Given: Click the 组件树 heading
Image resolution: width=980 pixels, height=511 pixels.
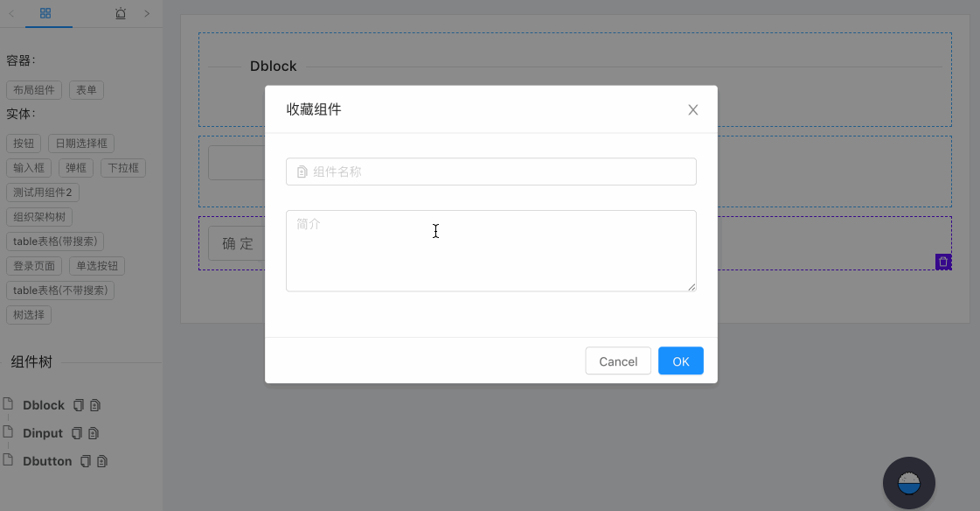Looking at the screenshot, I should pyautogui.click(x=31, y=362).
